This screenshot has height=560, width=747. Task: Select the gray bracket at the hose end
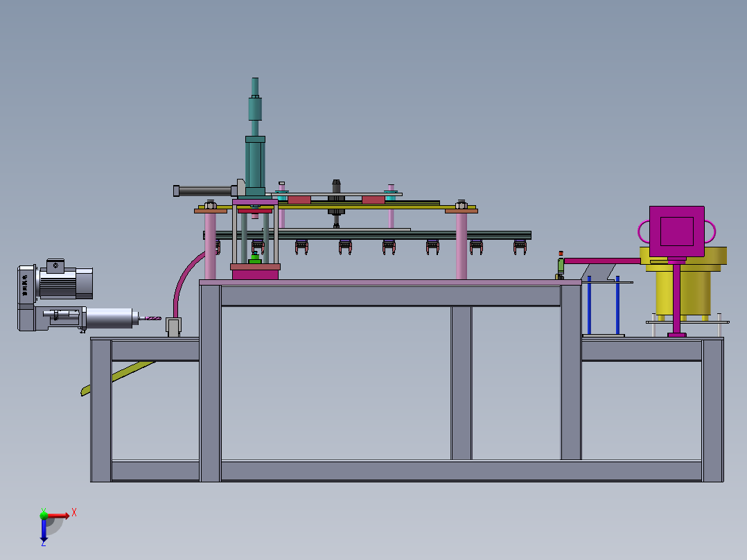pos(173,327)
